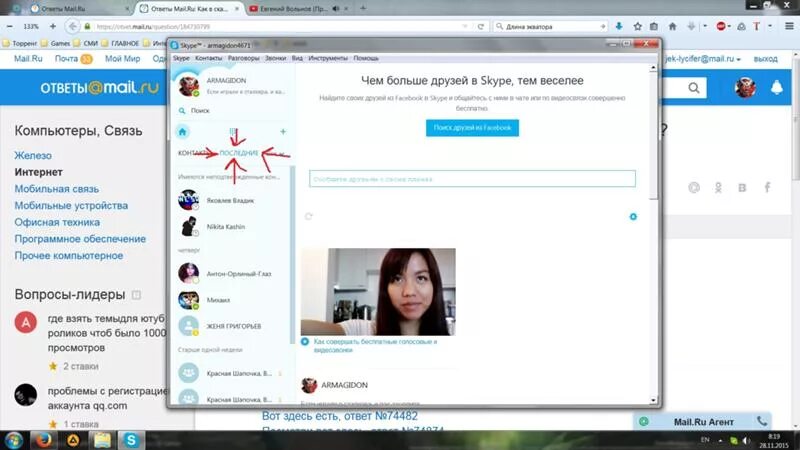The width and height of the screenshot is (800, 450).
Task: Open the Звонки menu in Skype
Action: [276, 58]
